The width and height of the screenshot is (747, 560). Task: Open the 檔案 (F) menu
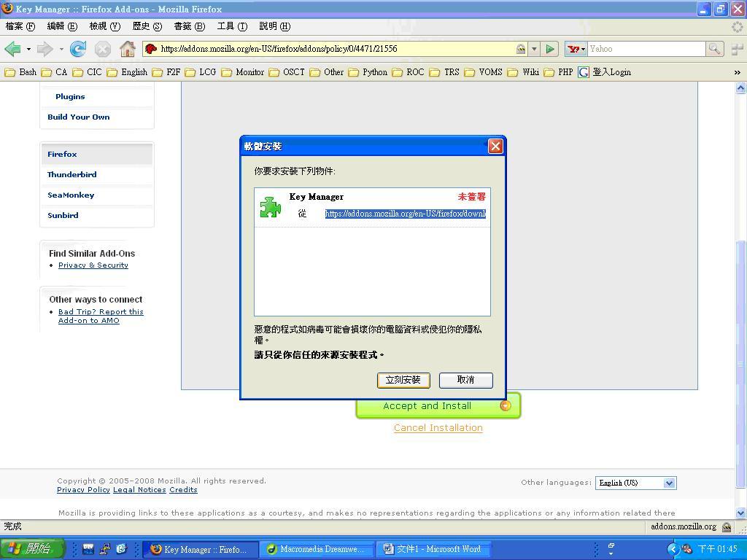click(20, 26)
